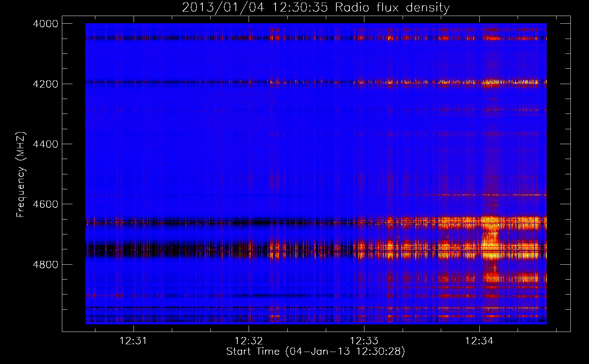Click the 12:33 time tick label
This screenshot has width=589, height=364.
(364, 341)
